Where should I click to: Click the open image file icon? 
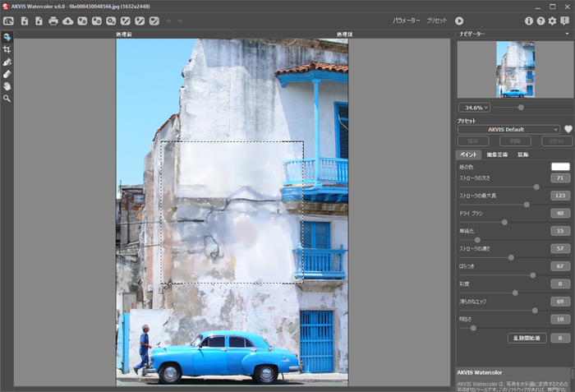pos(25,21)
